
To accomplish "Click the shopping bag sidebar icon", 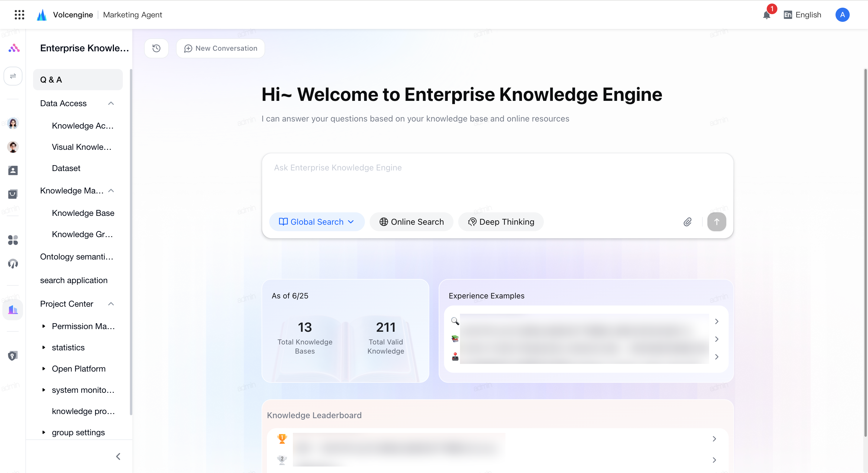I will pos(13,194).
